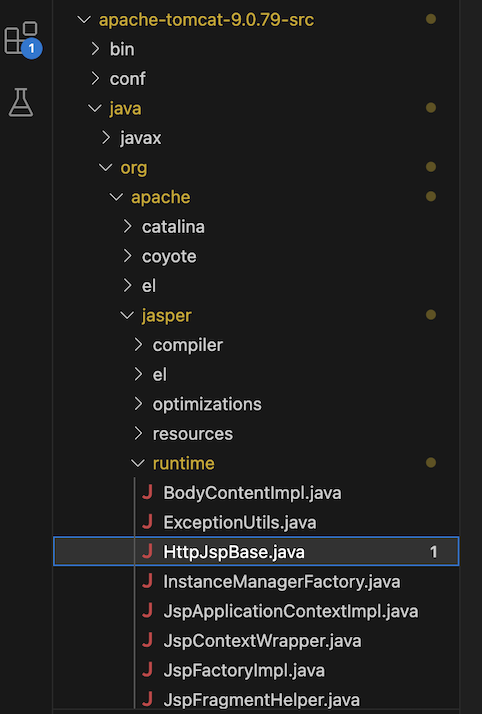Select the apache-tomcat-9.0.79-src folder name
The height and width of the screenshot is (714, 482).
pos(206,20)
